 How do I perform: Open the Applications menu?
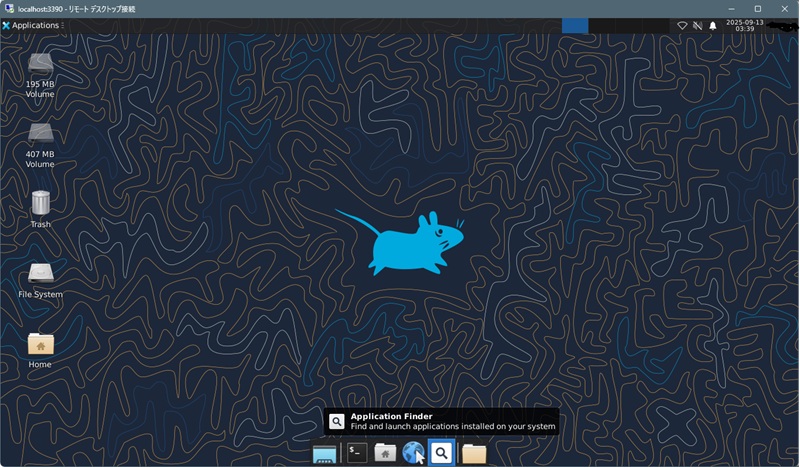pos(31,26)
